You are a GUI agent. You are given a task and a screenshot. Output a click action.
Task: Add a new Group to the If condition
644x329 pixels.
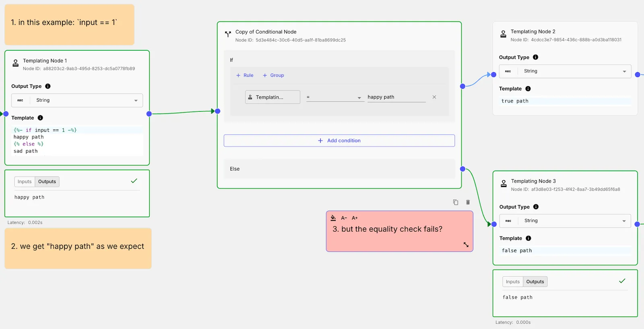tap(273, 75)
